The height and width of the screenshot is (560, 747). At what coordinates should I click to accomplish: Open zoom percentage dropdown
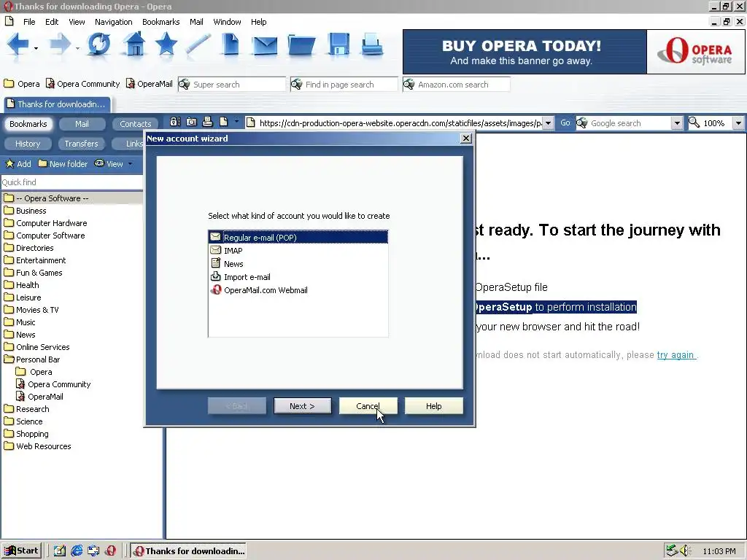[x=738, y=123]
